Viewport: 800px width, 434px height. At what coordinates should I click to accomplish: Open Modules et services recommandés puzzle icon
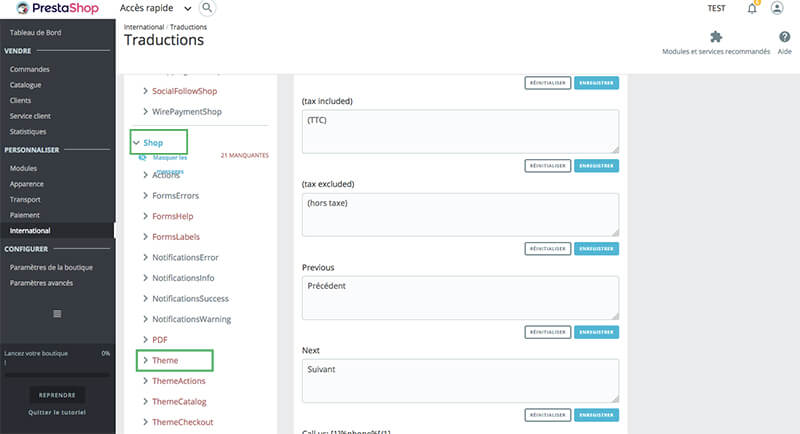[716, 37]
